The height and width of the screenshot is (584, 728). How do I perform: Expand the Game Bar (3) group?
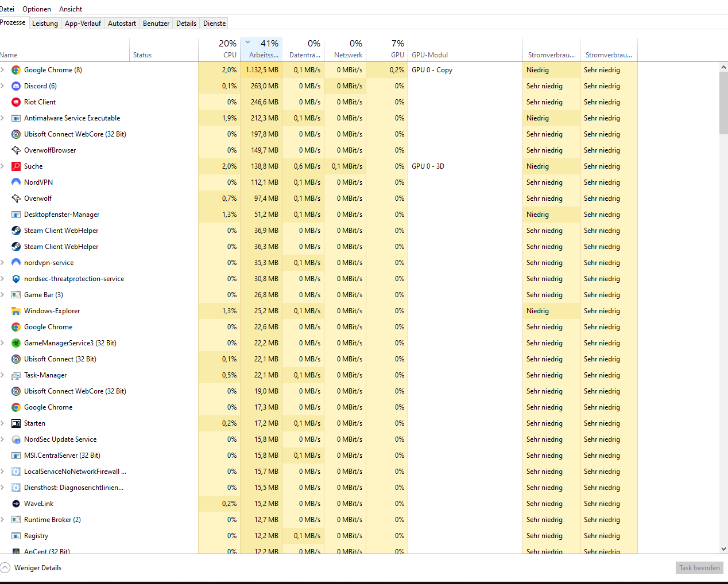pos(2,295)
